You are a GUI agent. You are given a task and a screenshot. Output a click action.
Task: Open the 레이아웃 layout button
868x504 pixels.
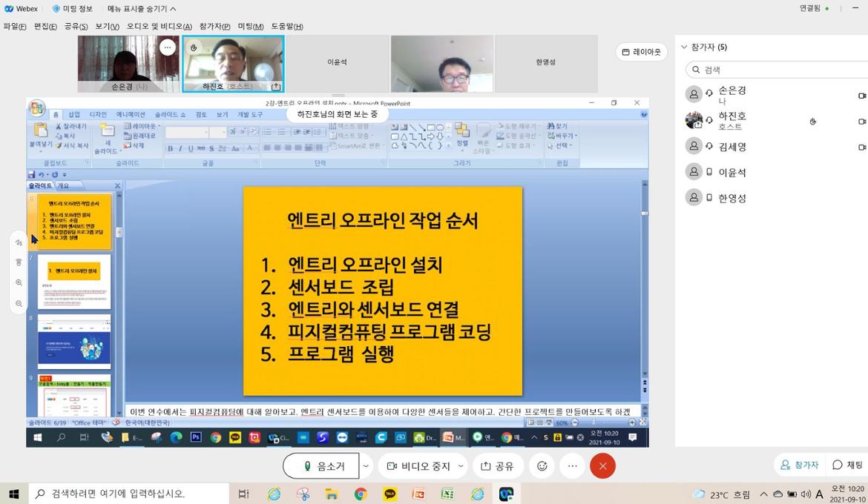coord(642,51)
